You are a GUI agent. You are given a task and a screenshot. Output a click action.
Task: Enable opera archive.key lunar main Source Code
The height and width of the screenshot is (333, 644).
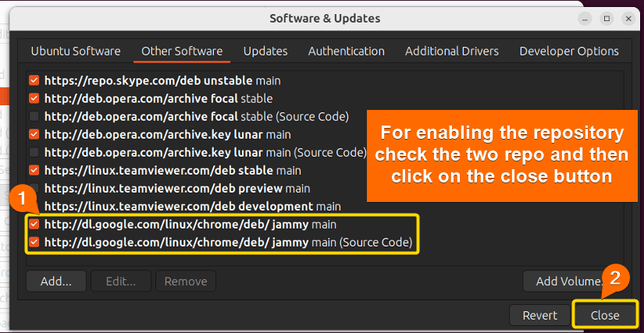[34, 153]
